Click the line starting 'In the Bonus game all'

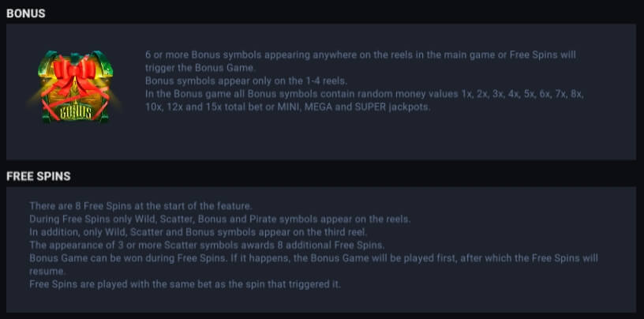365,94
